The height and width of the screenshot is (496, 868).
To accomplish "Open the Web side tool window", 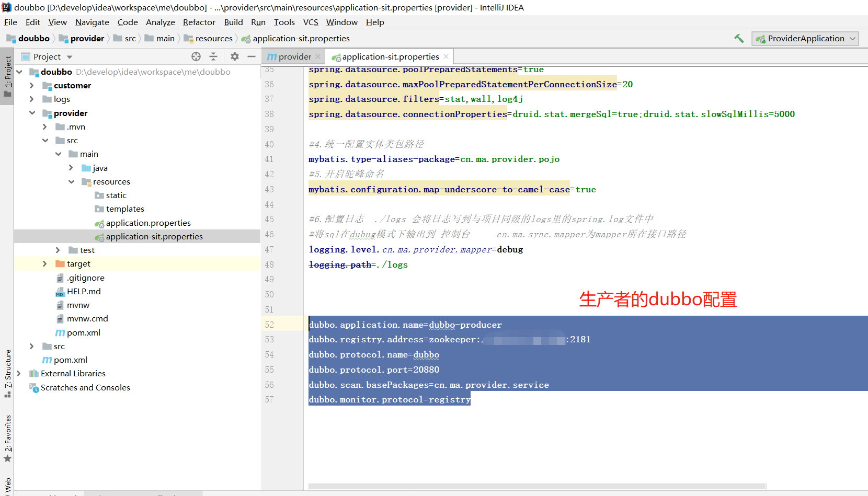I will [7, 486].
